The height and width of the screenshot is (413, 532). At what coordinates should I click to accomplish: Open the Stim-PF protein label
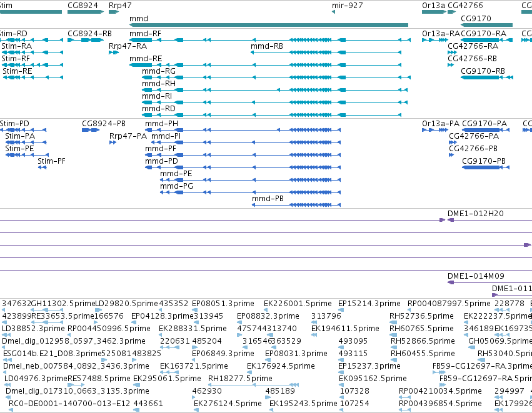[x=51, y=161]
